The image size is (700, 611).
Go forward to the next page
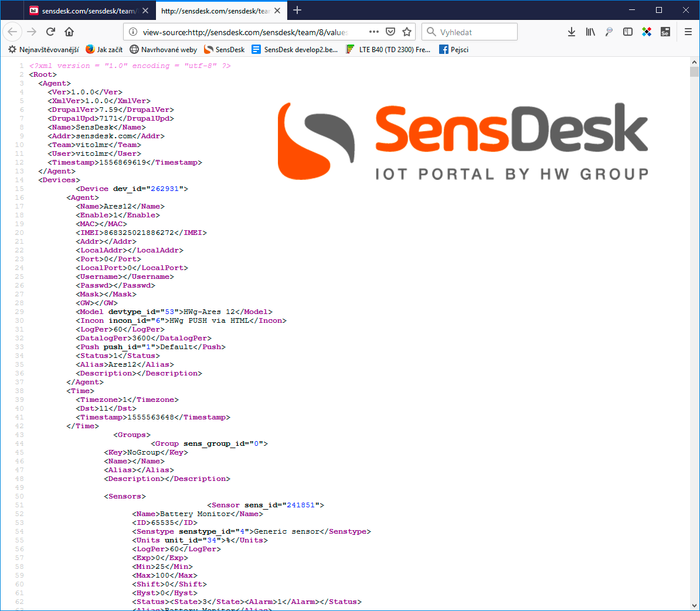coord(32,32)
